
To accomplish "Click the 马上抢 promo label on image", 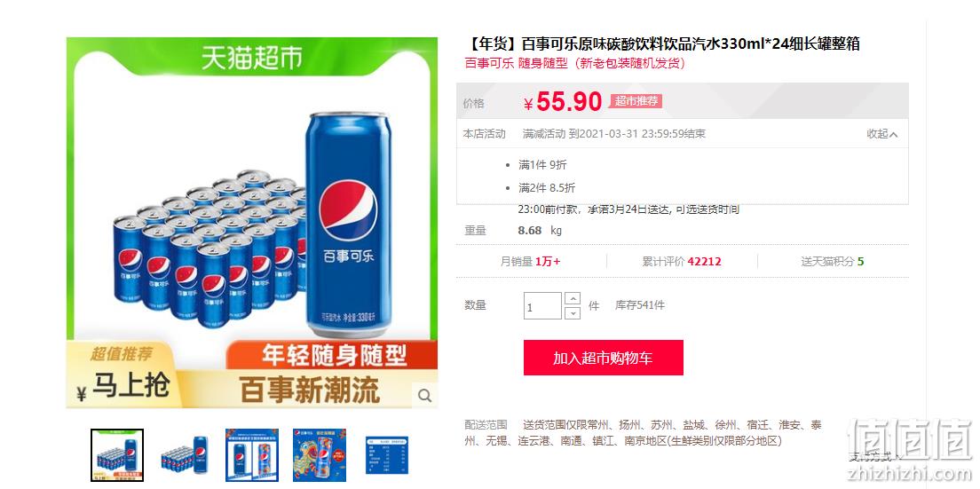I will pyautogui.click(x=131, y=386).
